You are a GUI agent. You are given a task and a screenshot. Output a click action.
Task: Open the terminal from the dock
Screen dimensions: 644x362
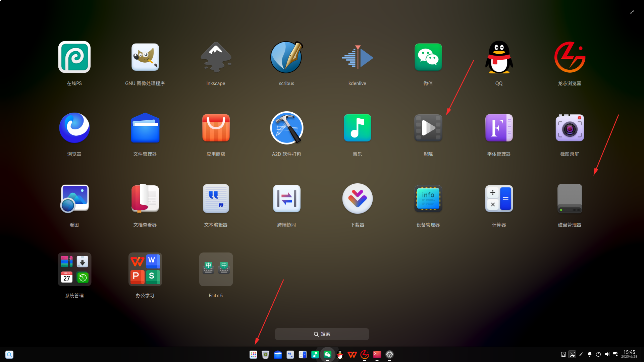pyautogui.click(x=377, y=354)
